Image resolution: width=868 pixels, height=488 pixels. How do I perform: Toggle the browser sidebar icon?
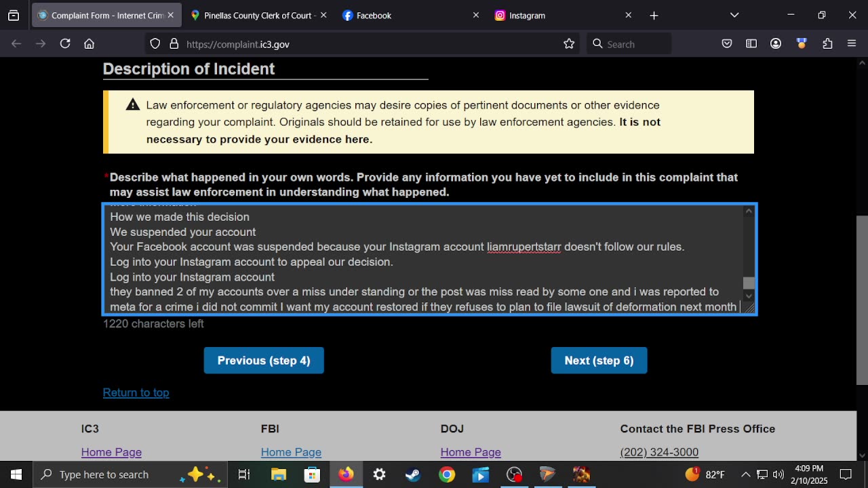click(751, 43)
